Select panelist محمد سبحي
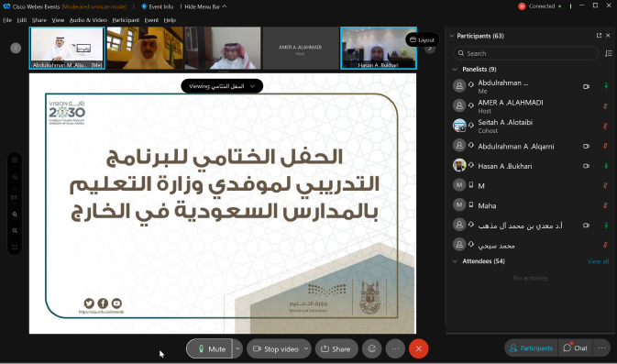Screen dimensions: 617x364 coord(531,245)
